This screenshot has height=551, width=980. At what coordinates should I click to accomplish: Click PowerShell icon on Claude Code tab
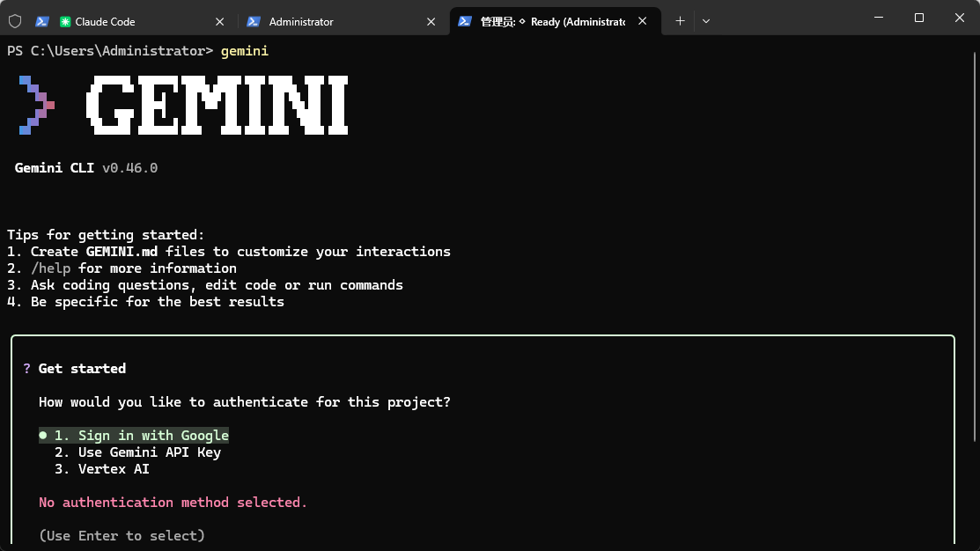[42, 21]
